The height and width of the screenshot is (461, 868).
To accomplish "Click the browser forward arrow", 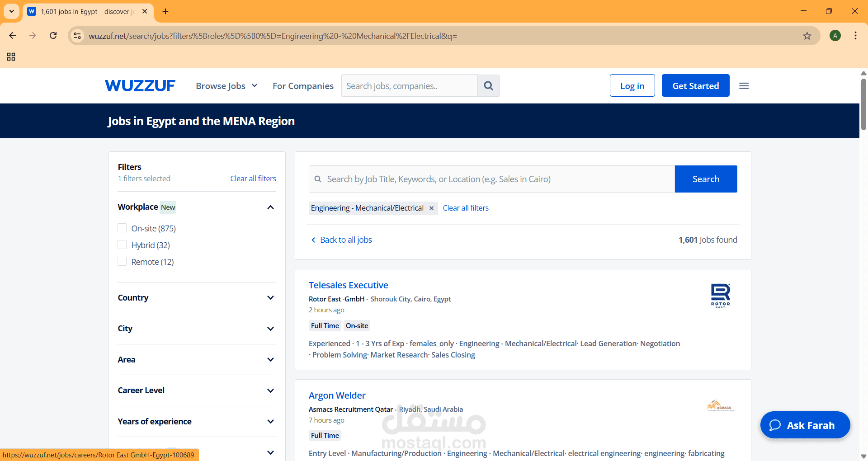I will point(33,36).
